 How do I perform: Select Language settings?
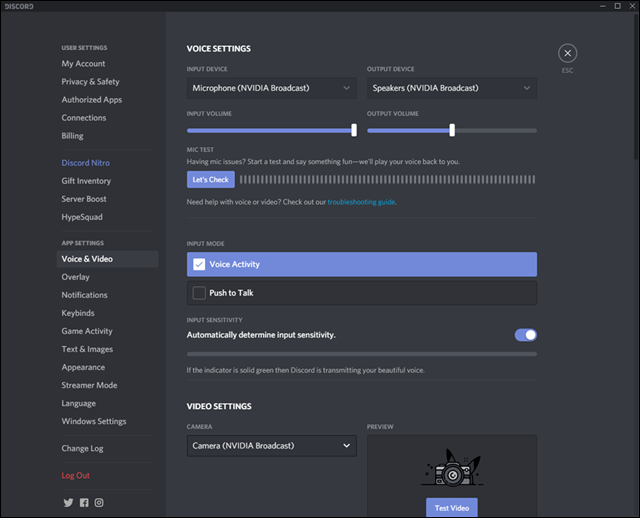[x=79, y=403]
